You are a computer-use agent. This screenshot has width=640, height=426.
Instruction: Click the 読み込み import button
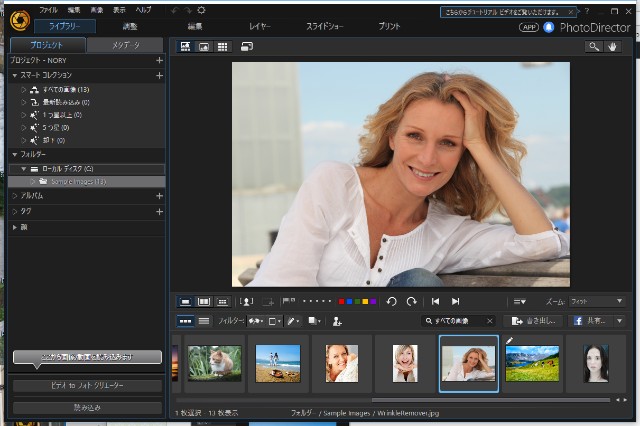click(87, 408)
